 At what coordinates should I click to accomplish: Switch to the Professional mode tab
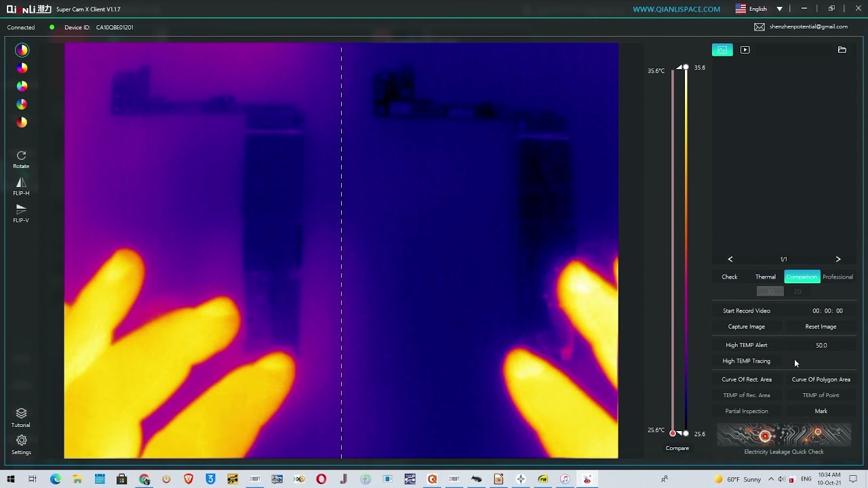click(837, 277)
